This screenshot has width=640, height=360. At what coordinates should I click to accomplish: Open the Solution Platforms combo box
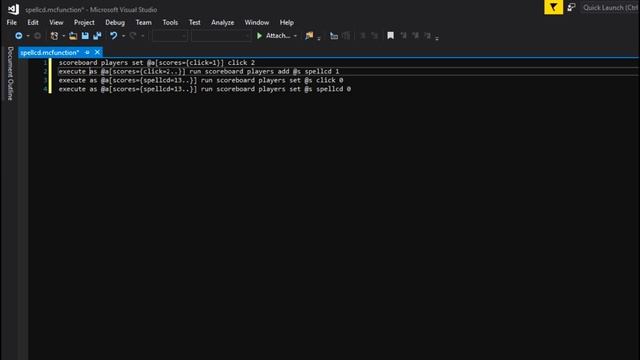[221, 36]
